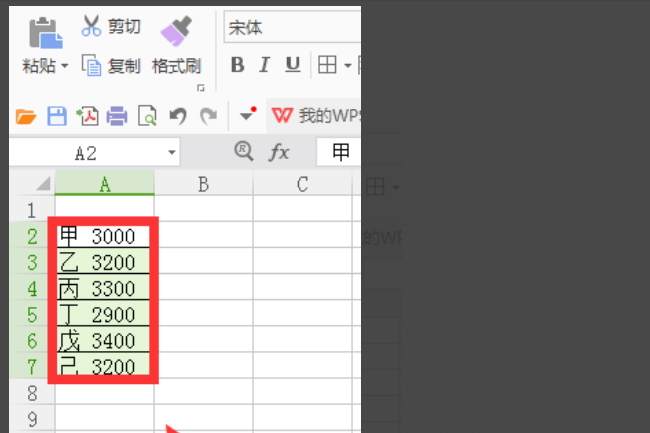This screenshot has width=650, height=433.
Task: Select column B header
Action: (x=203, y=184)
